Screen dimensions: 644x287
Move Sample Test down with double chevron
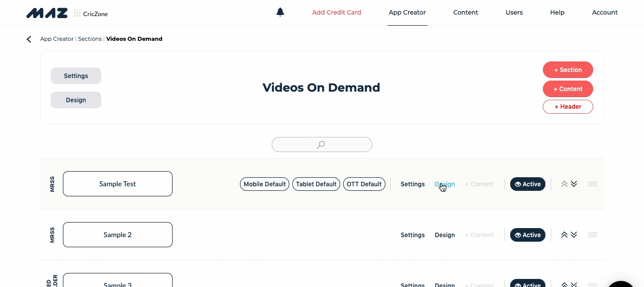pyautogui.click(x=574, y=184)
